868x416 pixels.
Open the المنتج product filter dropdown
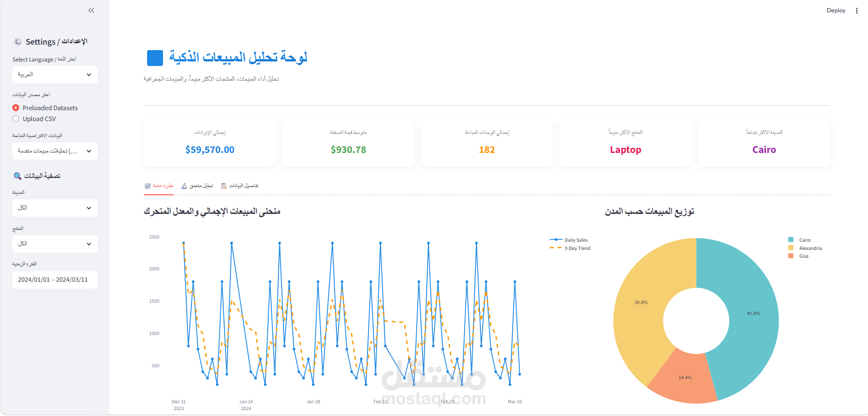pyautogui.click(x=55, y=244)
